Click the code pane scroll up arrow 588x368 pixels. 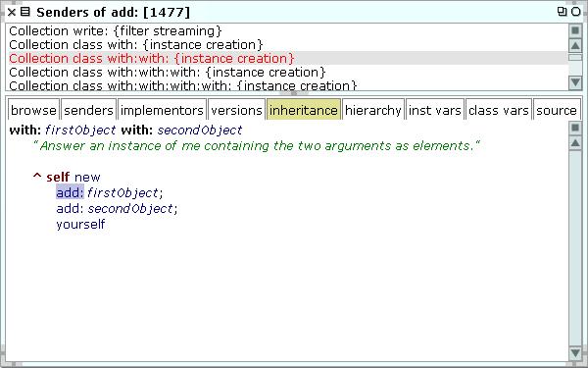[x=575, y=143]
